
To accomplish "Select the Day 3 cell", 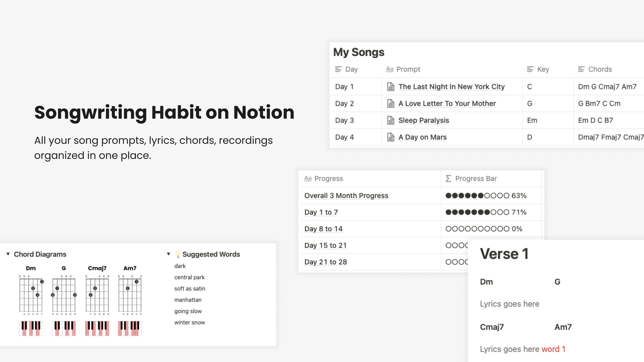I will coord(356,120).
